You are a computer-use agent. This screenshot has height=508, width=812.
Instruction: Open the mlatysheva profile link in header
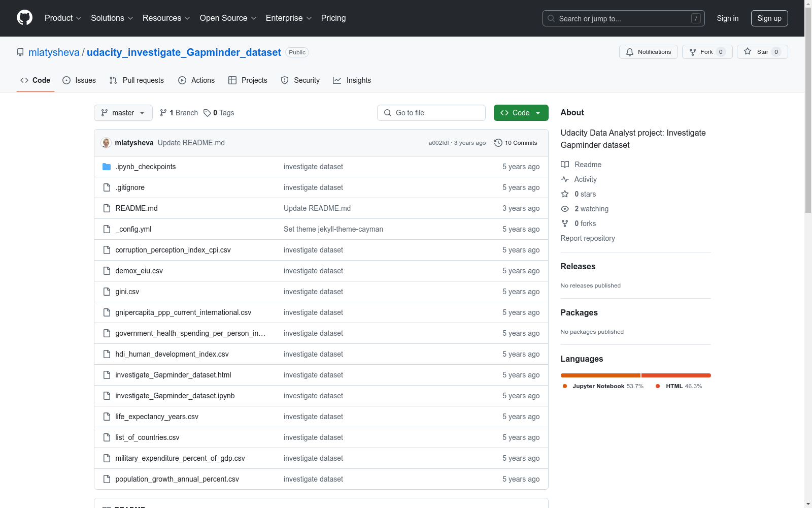pyautogui.click(x=54, y=52)
